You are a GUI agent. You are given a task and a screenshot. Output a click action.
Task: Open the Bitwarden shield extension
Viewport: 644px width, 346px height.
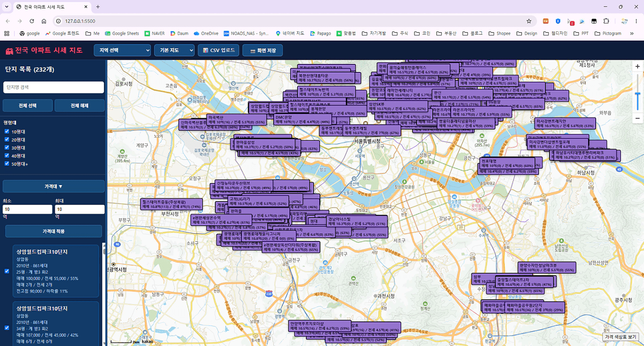(x=558, y=21)
